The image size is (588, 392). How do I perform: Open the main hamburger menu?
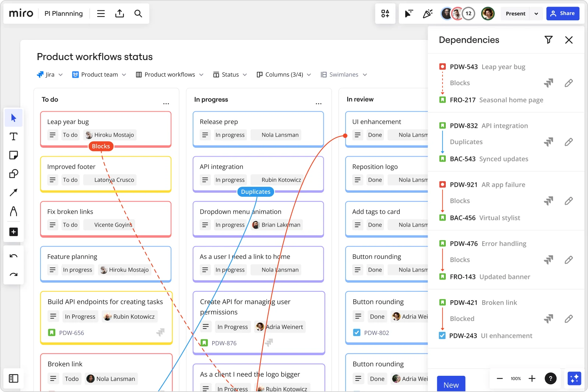101,14
